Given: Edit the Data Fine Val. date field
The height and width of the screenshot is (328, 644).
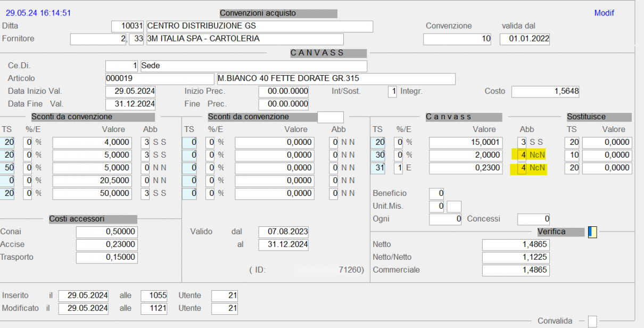Looking at the screenshot, I should click(130, 104).
